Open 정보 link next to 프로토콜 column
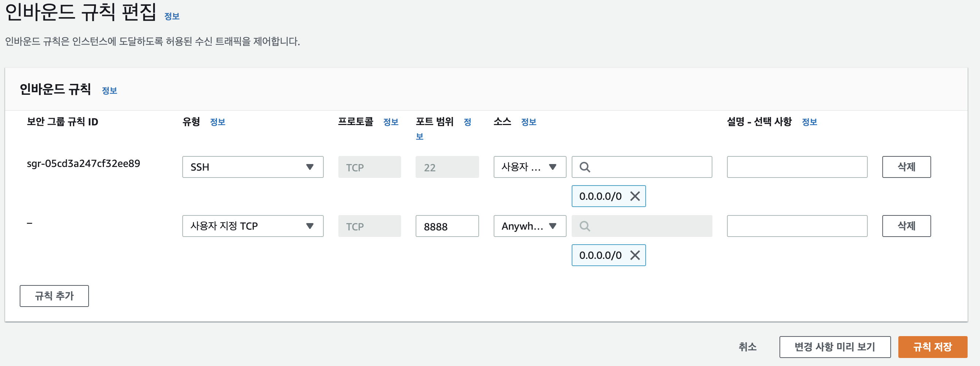This screenshot has height=366, width=980. [x=390, y=122]
